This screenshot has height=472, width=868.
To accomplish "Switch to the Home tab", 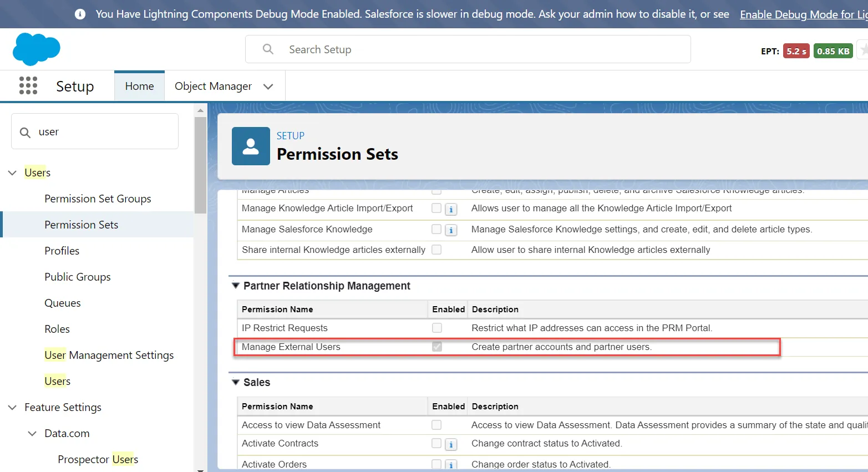I will [x=139, y=85].
